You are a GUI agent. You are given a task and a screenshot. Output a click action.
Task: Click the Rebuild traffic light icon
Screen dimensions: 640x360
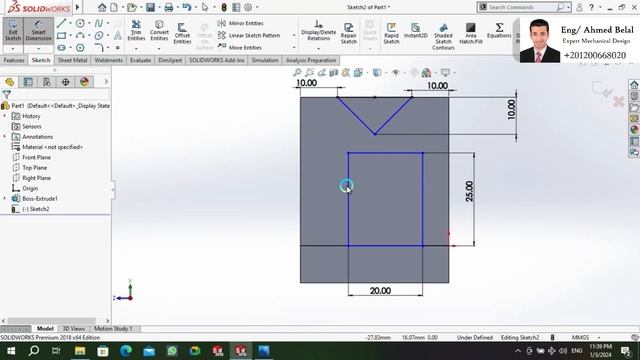click(224, 7)
